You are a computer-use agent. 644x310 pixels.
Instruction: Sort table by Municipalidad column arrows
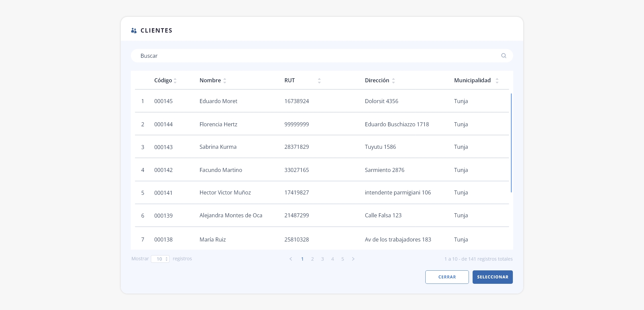tap(497, 81)
